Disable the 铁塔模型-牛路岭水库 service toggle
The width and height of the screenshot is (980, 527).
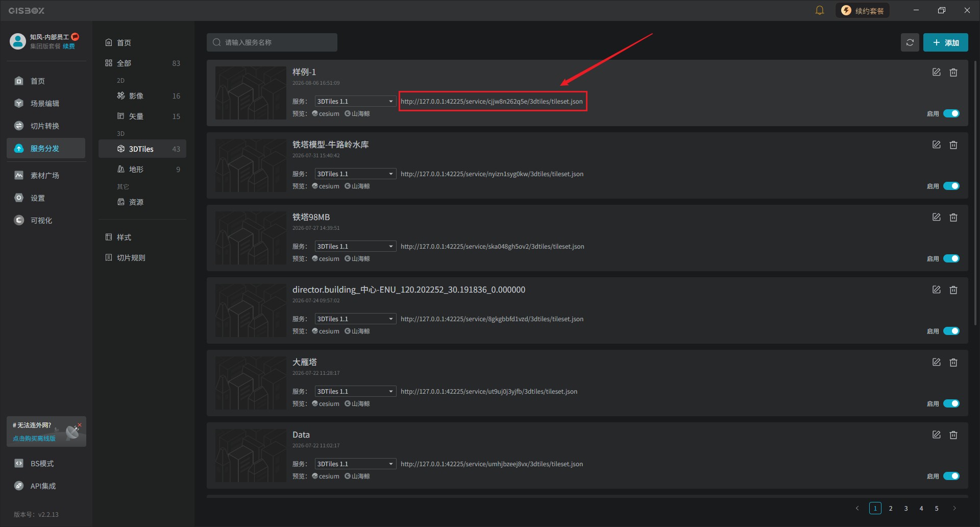coord(951,186)
